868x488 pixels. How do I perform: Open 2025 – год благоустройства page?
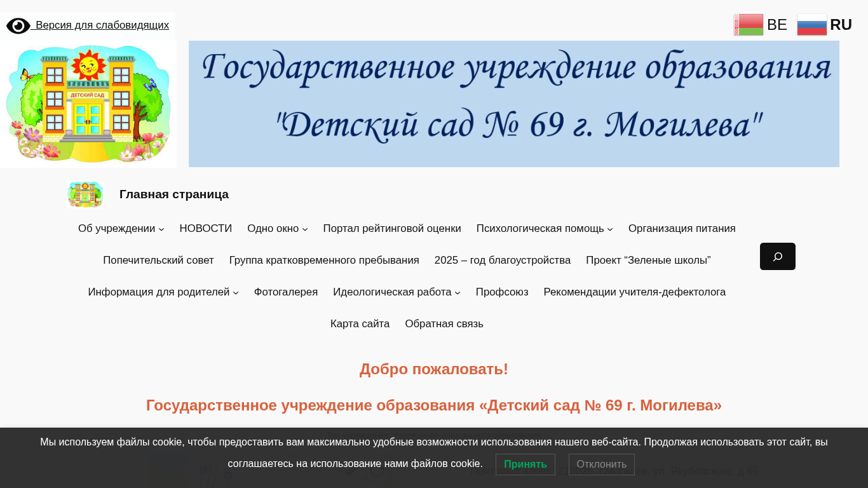[503, 261]
